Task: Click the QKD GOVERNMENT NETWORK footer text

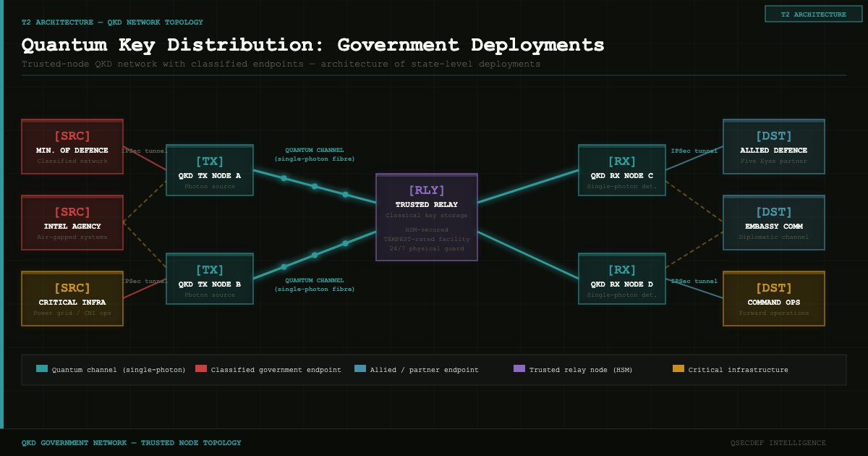Action: pyautogui.click(x=132, y=442)
